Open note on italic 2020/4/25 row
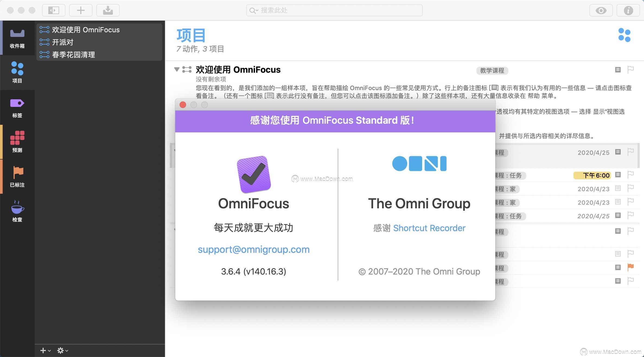 (x=618, y=215)
